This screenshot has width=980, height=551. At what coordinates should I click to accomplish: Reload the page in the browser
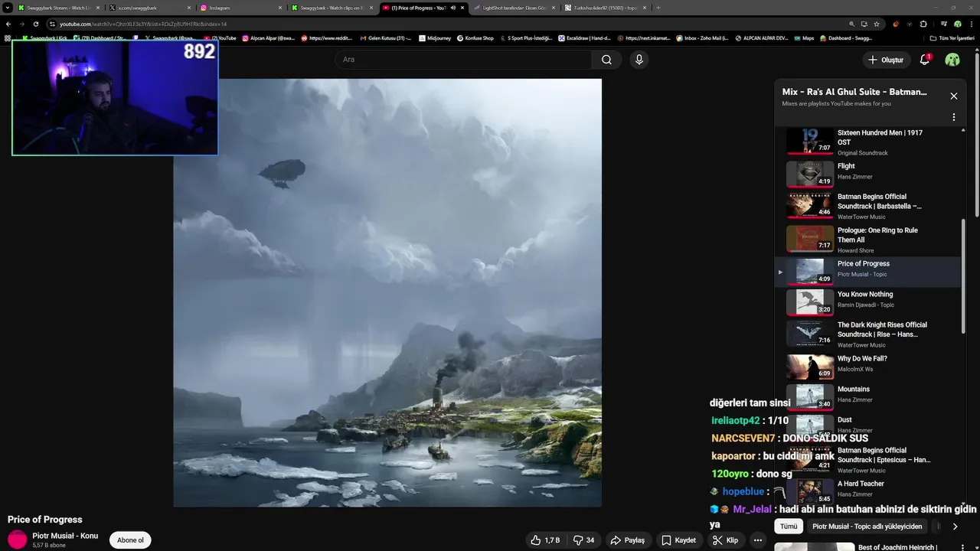[x=36, y=24]
